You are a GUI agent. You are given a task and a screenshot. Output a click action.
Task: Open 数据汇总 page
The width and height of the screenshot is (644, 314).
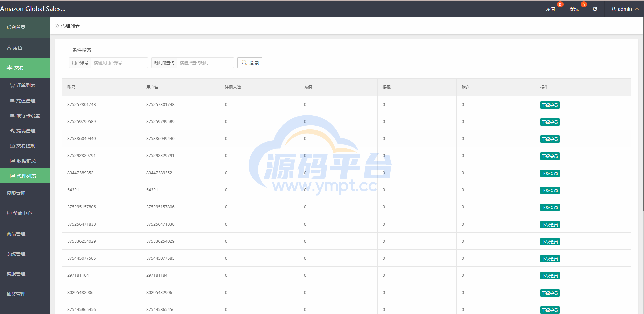click(x=25, y=161)
